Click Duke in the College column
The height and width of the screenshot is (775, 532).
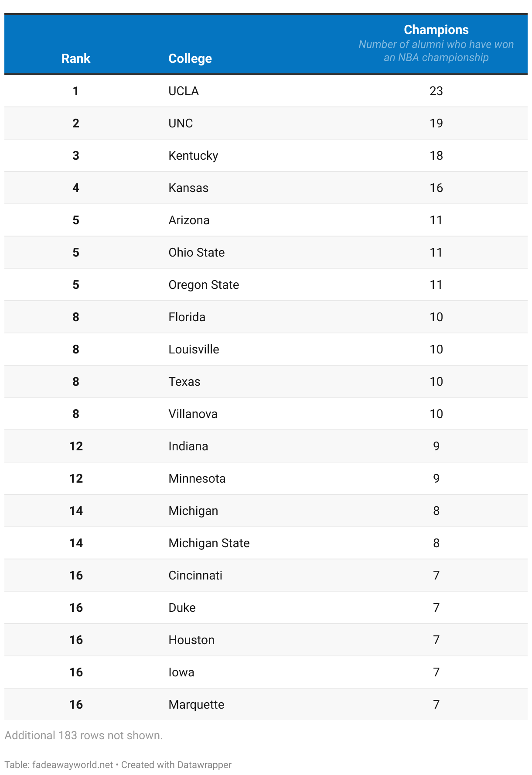point(182,607)
